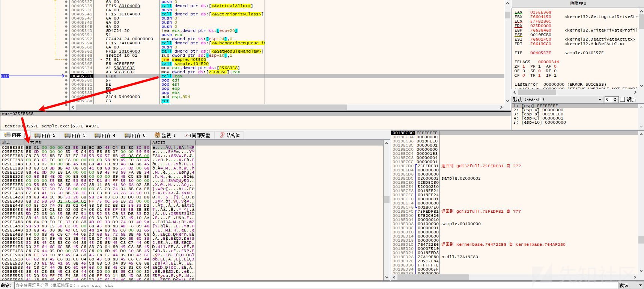Select the EDX register value 025D0000
This screenshot has width=644, height=289.
(x=541, y=26)
